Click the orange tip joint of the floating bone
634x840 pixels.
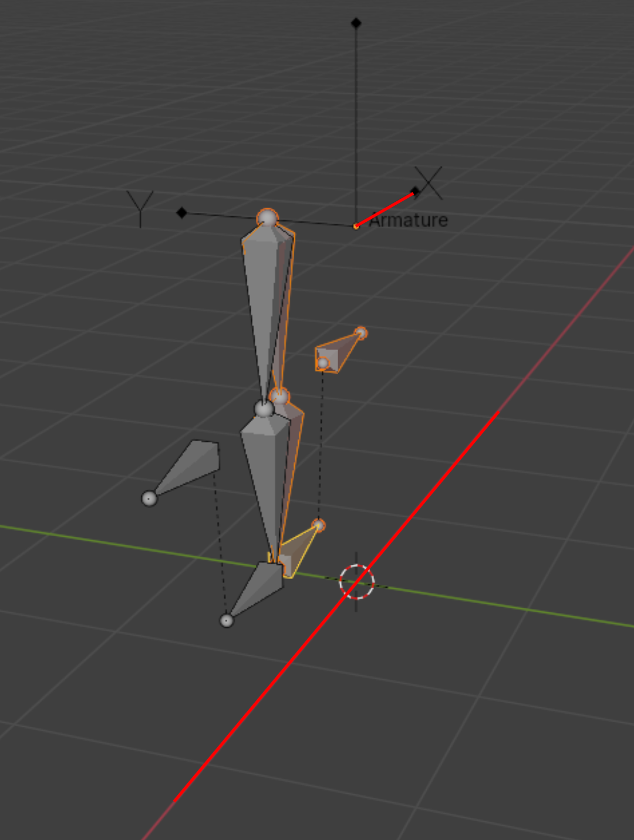point(361,333)
